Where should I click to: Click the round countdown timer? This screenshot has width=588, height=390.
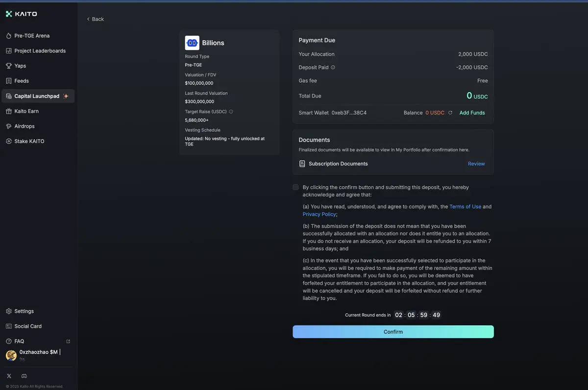(x=417, y=315)
